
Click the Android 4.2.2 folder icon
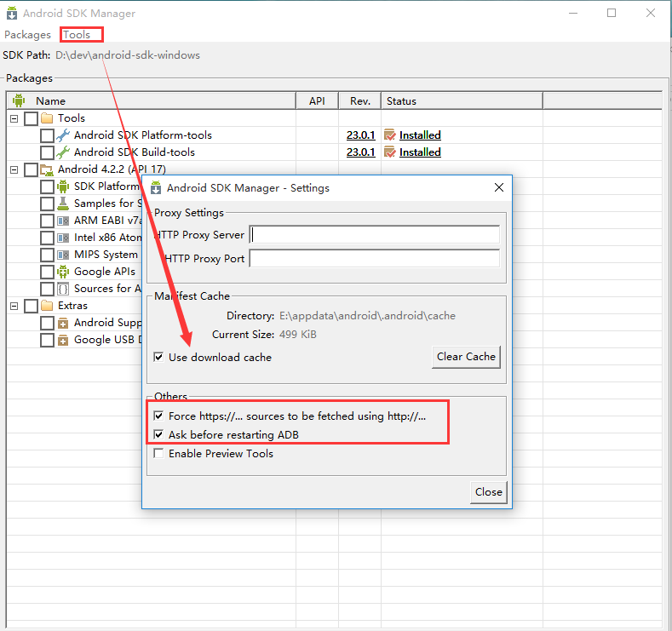47,169
